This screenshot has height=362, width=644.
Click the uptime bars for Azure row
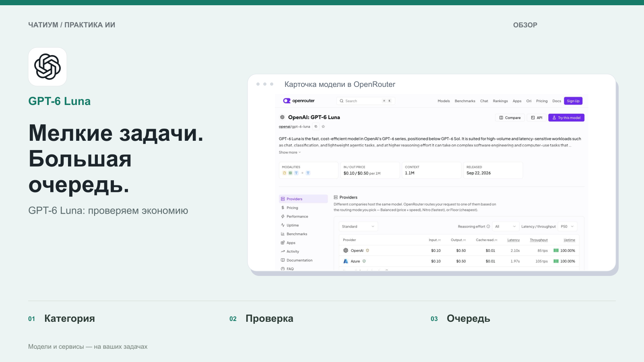tap(556, 261)
